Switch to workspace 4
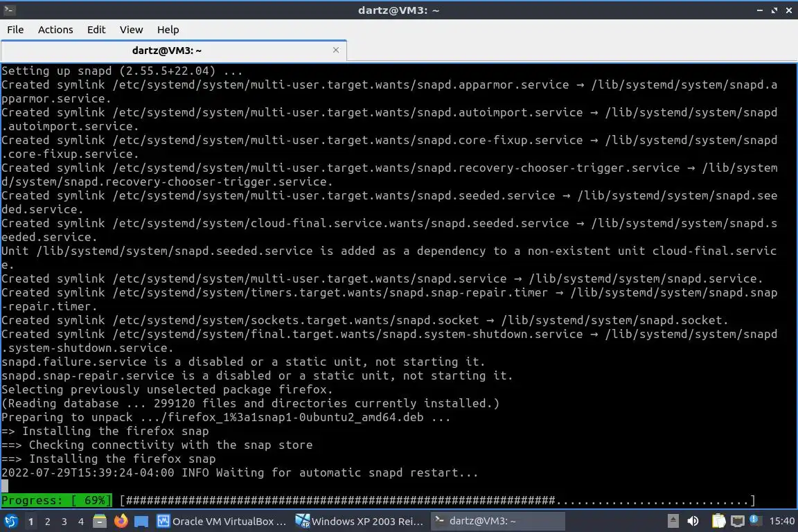This screenshot has height=532, width=798. [81, 522]
